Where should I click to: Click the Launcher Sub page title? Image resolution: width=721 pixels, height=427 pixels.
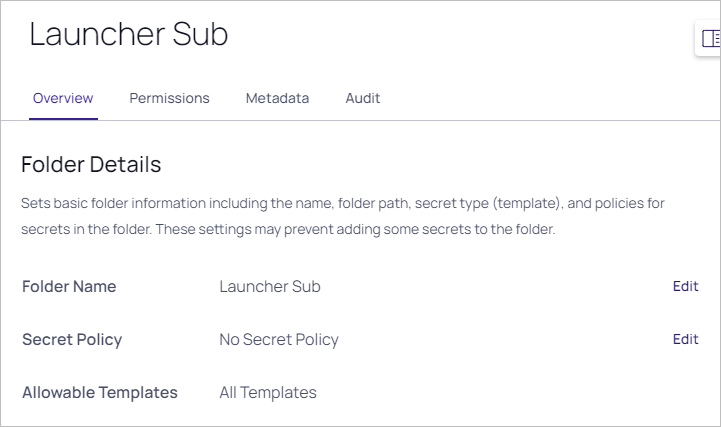(x=128, y=35)
